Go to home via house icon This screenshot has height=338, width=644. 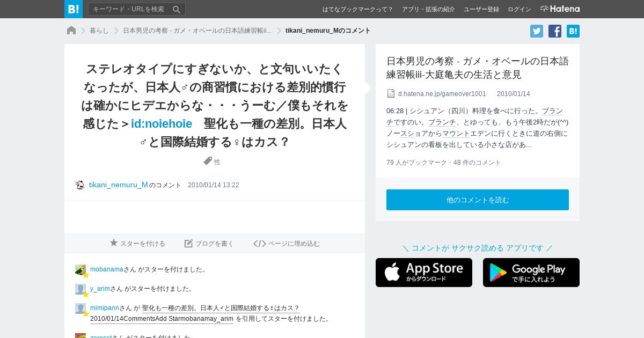coord(71,31)
